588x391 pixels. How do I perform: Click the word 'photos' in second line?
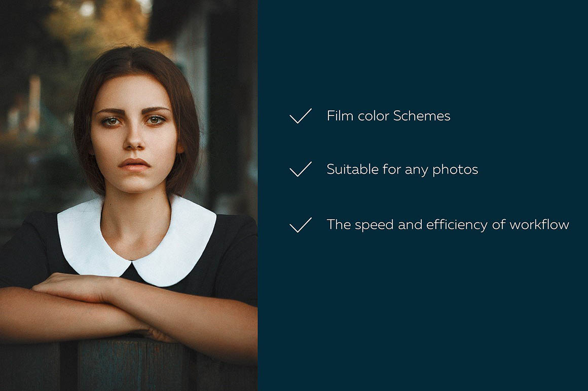click(x=455, y=170)
